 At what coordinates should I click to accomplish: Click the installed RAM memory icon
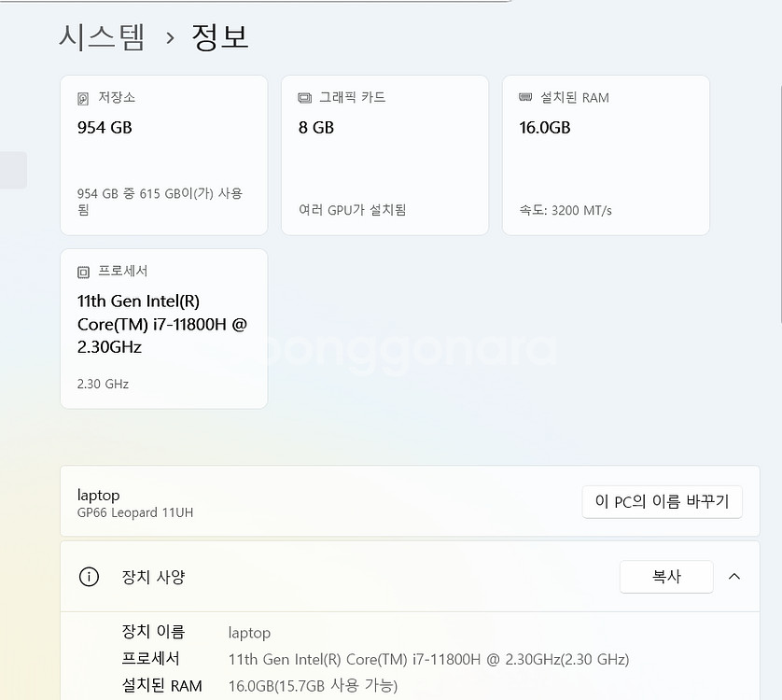pos(525,98)
